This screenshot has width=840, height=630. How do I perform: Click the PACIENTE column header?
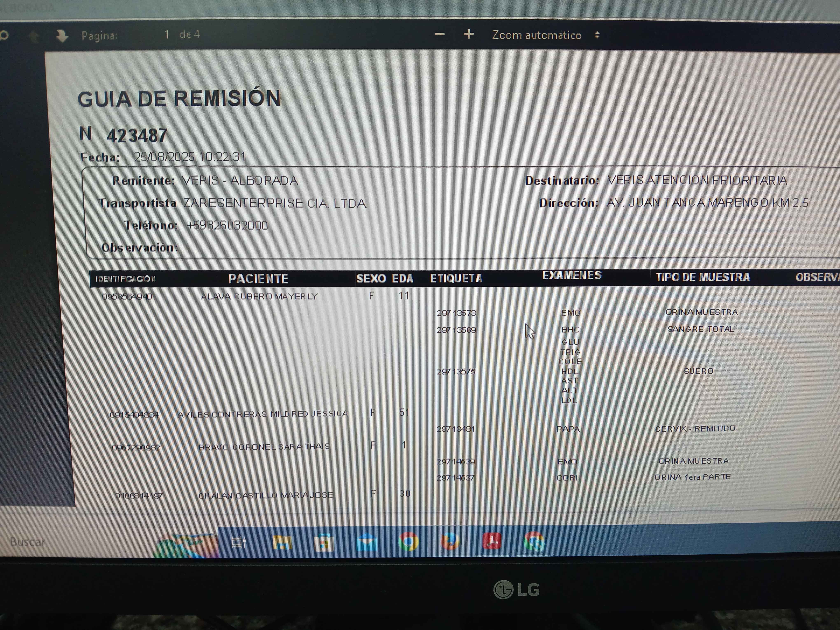[258, 279]
